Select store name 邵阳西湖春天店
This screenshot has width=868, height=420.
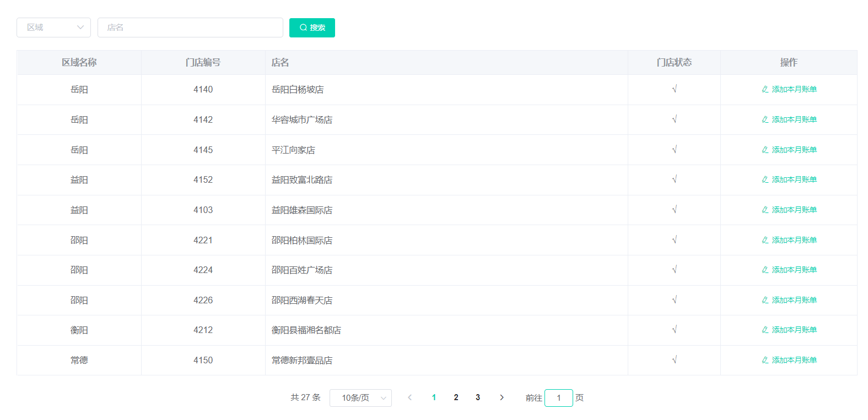pos(302,301)
